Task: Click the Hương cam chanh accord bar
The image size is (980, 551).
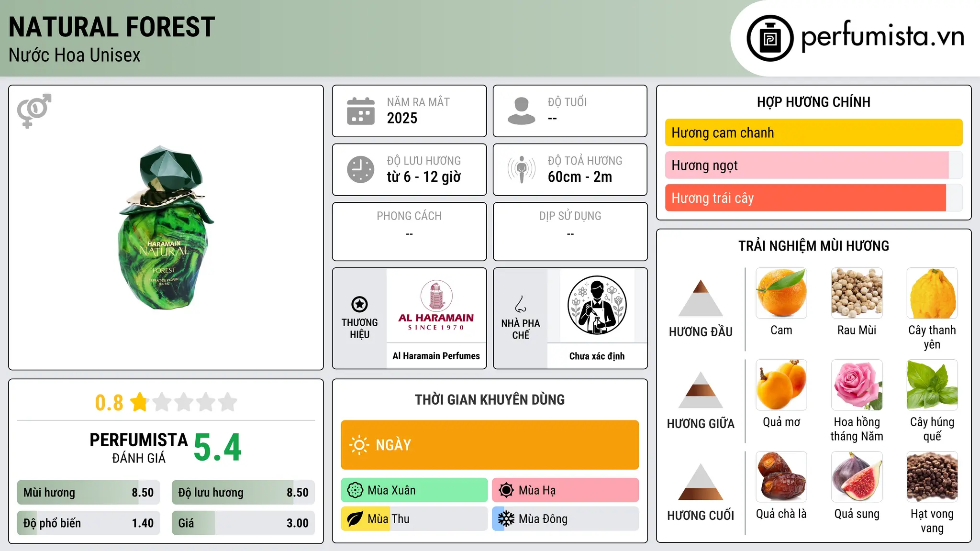Action: coord(813,132)
